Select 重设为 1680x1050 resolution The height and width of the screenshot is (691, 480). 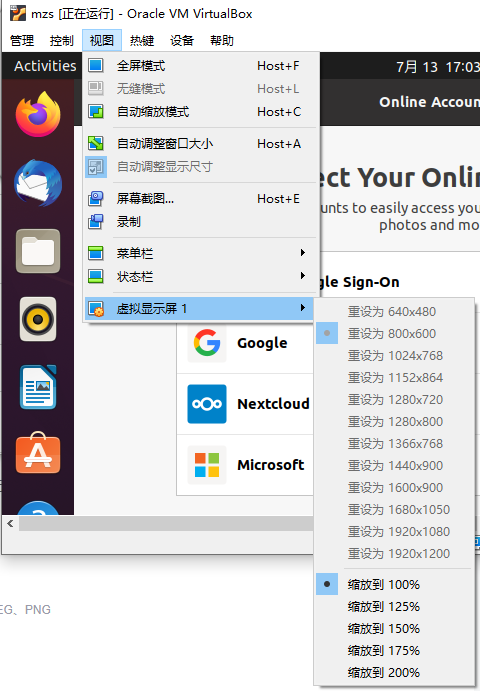tap(394, 509)
